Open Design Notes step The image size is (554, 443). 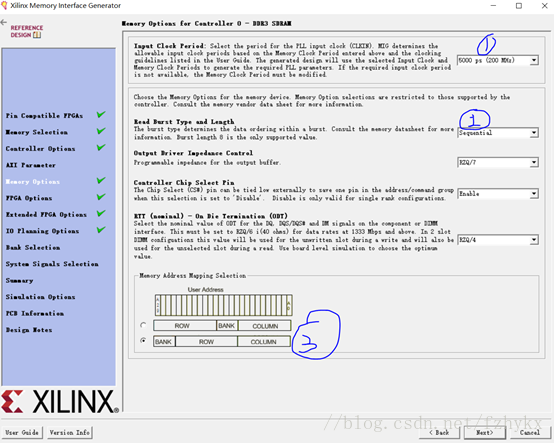(x=29, y=330)
